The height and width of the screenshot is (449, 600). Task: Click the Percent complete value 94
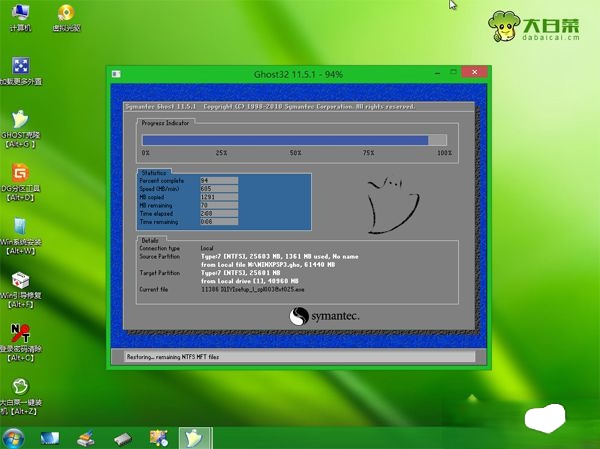pyautogui.click(x=219, y=181)
